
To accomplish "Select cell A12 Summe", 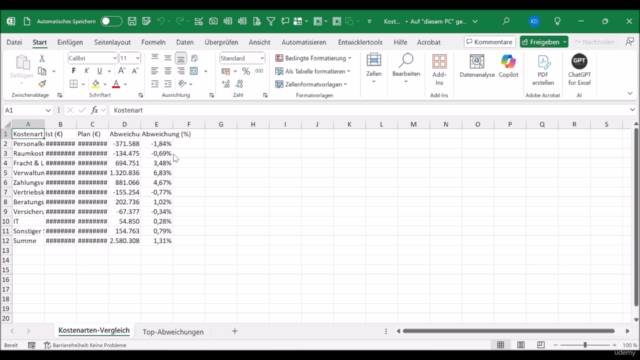I will tap(28, 241).
